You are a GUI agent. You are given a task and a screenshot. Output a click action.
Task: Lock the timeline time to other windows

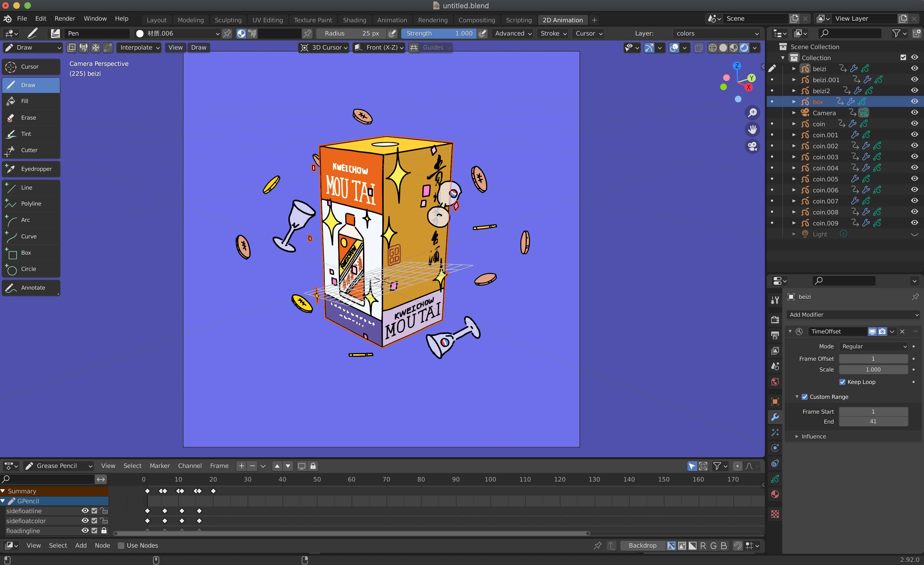313,466
